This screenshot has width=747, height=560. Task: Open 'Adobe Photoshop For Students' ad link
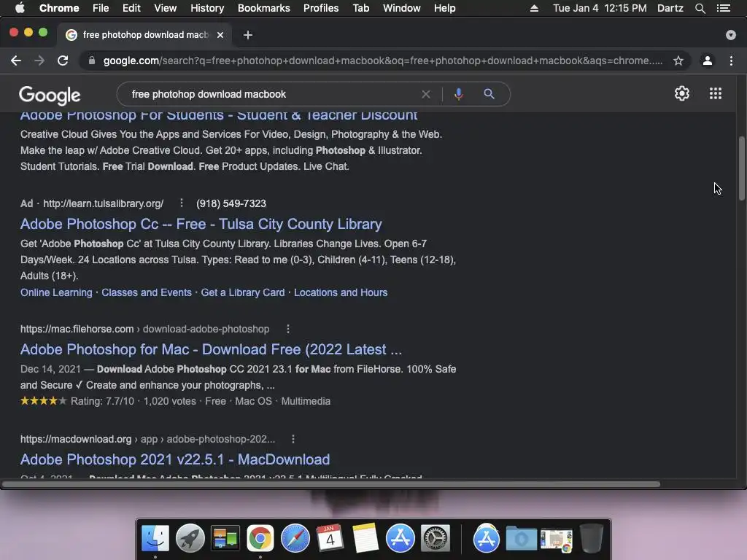(219, 115)
